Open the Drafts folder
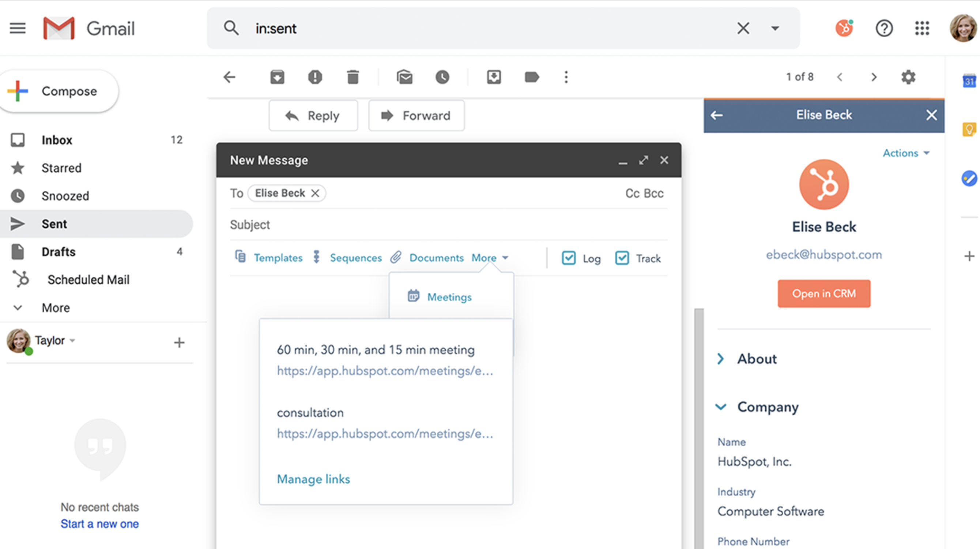 (x=97, y=252)
